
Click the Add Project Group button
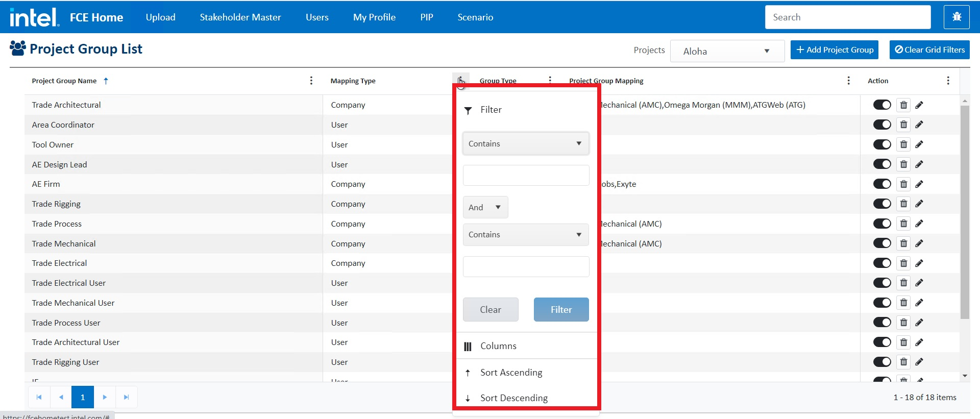pyautogui.click(x=834, y=50)
